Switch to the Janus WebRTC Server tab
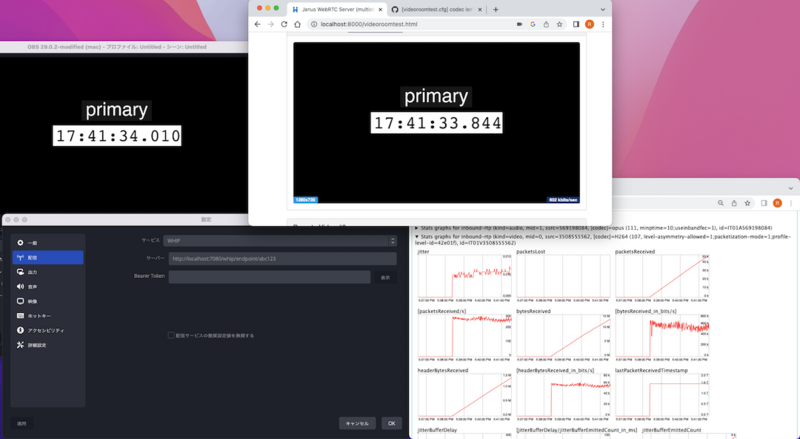 coord(337,10)
